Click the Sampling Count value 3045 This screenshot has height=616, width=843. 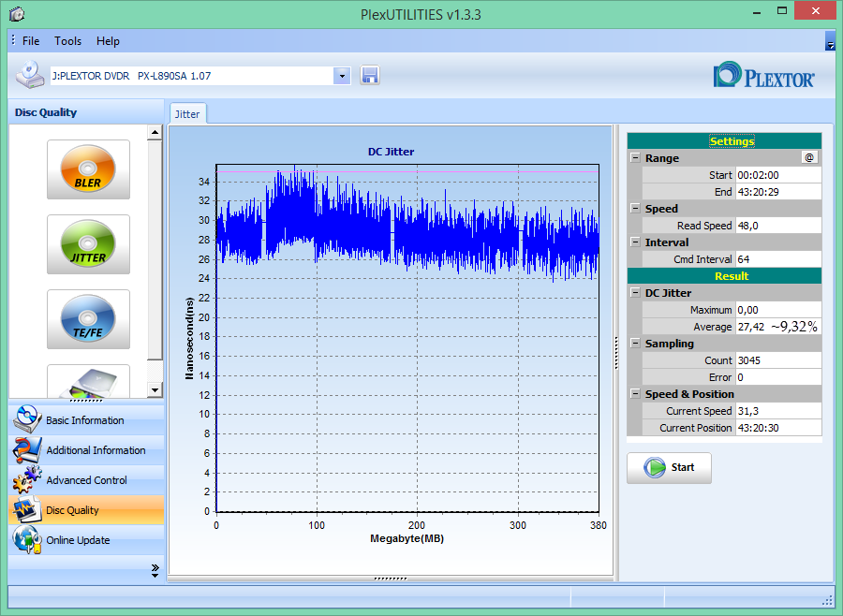778,360
